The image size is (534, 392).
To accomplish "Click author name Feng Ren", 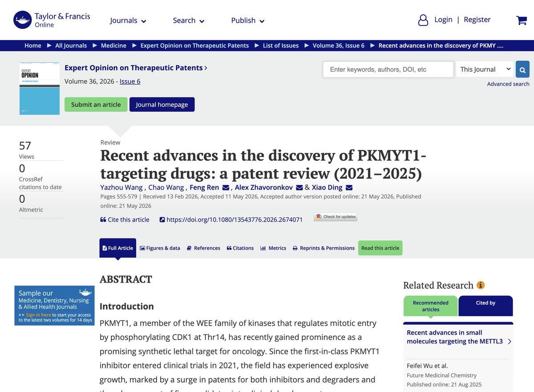I will click(204, 187).
